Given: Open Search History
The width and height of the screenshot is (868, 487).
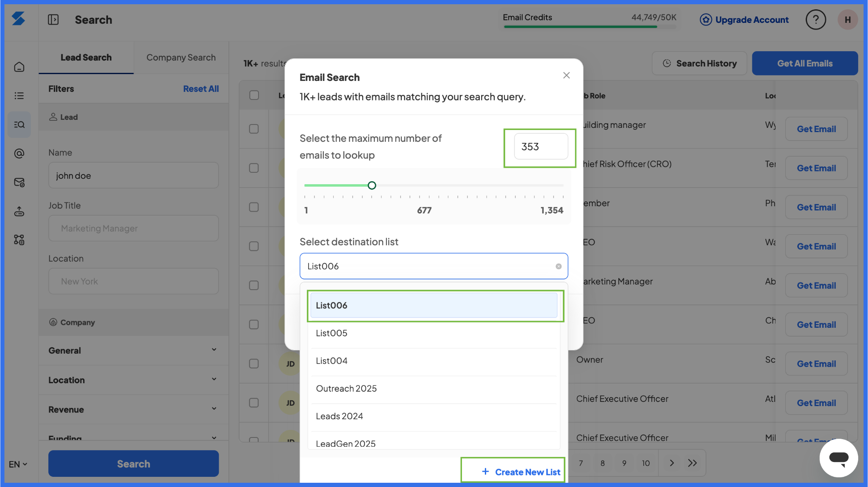Looking at the screenshot, I should (699, 64).
